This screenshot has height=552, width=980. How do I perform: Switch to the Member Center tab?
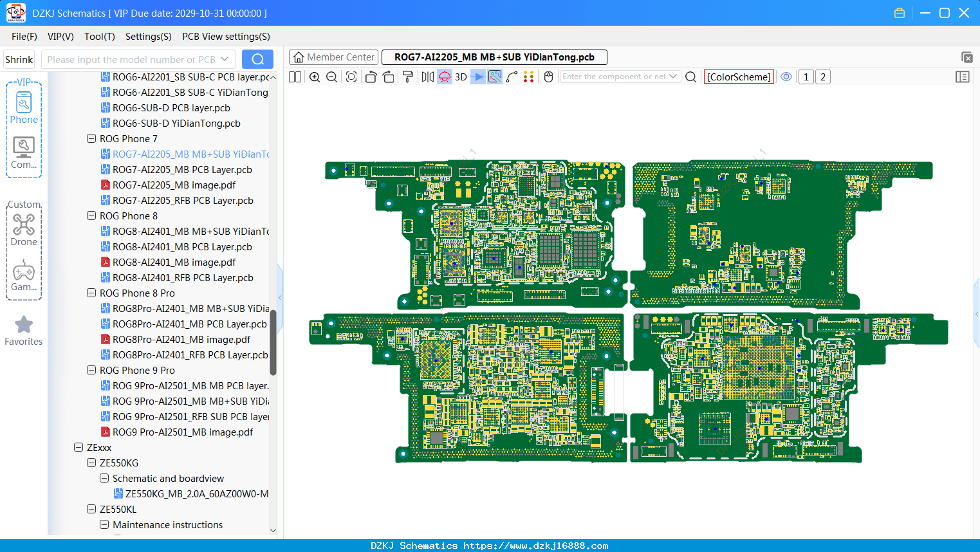click(334, 57)
